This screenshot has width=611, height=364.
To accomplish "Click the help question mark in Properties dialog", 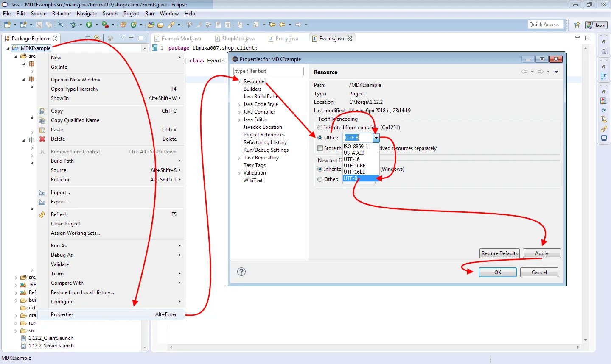I will point(241,272).
